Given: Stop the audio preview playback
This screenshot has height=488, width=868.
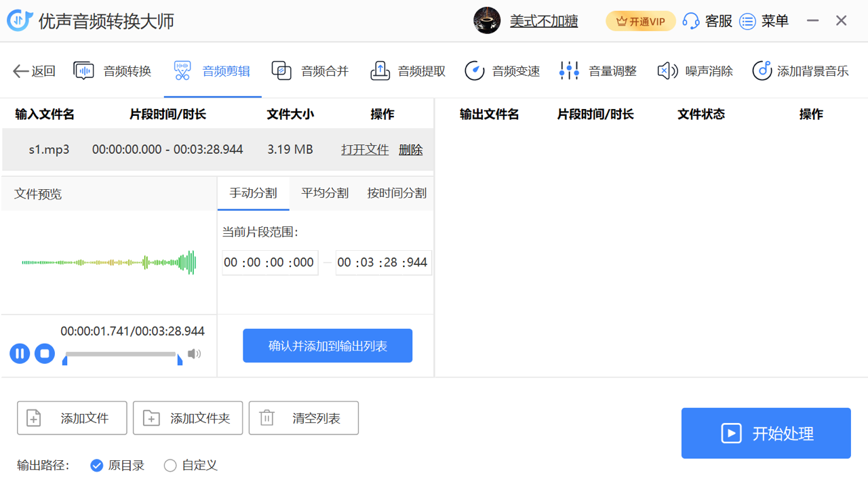Looking at the screenshot, I should [x=45, y=353].
